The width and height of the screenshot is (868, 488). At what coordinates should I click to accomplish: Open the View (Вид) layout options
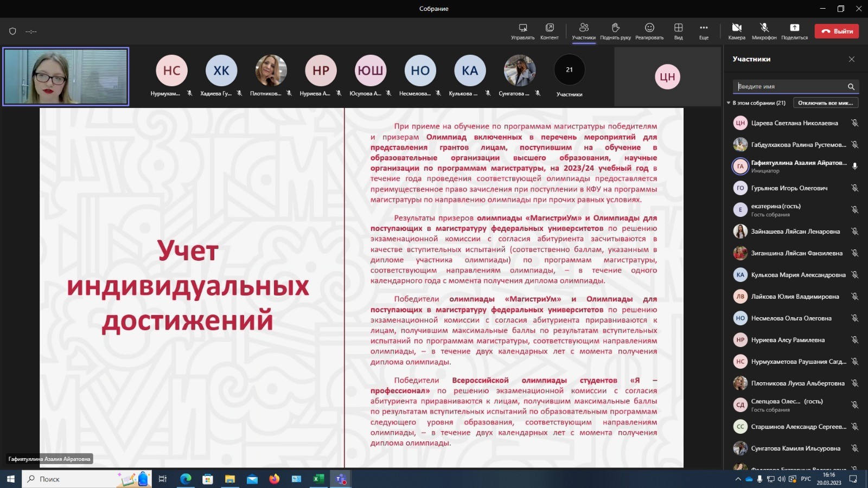tap(678, 31)
